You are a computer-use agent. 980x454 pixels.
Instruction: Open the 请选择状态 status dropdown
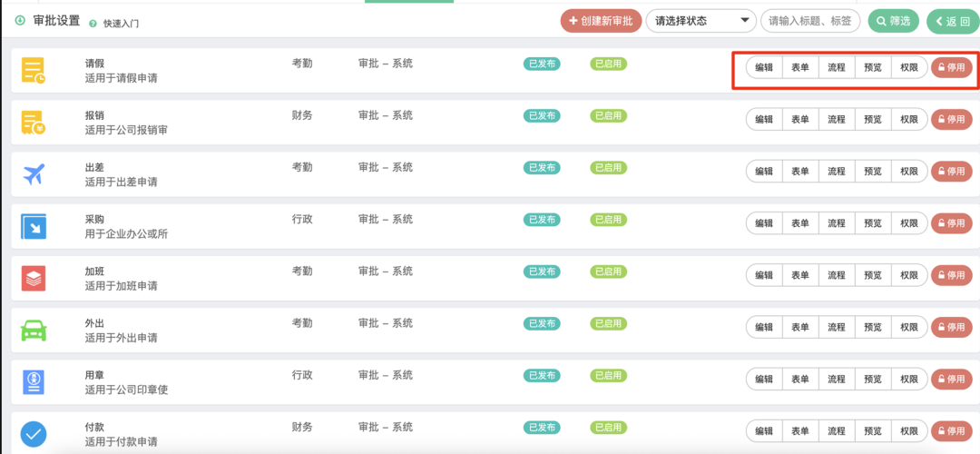(701, 21)
